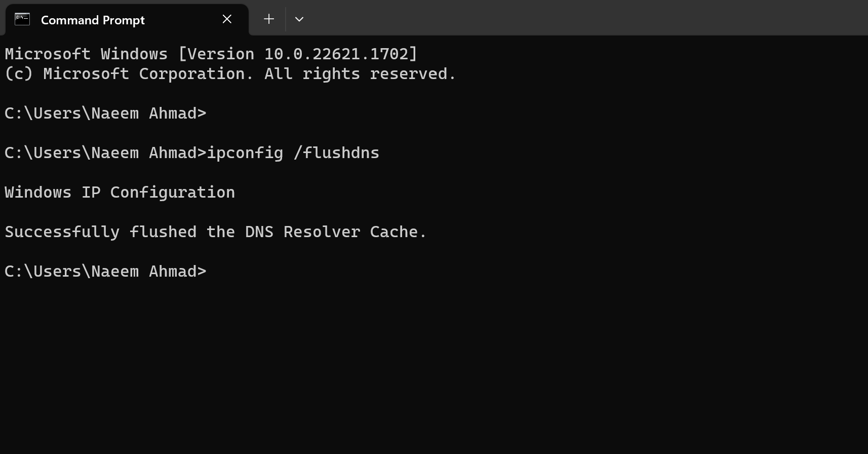Place cursor after the final prompt

click(x=212, y=272)
